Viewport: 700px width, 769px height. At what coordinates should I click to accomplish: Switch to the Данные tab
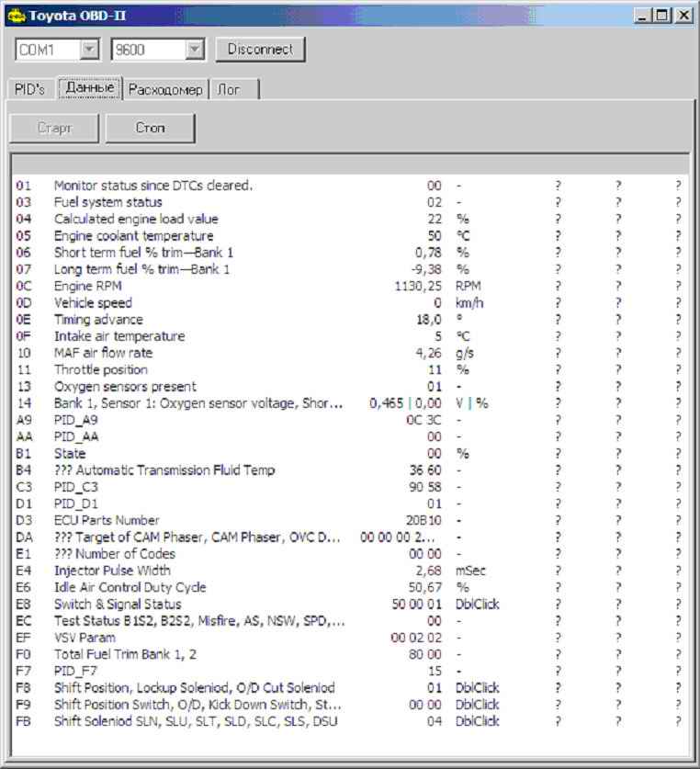click(90, 87)
